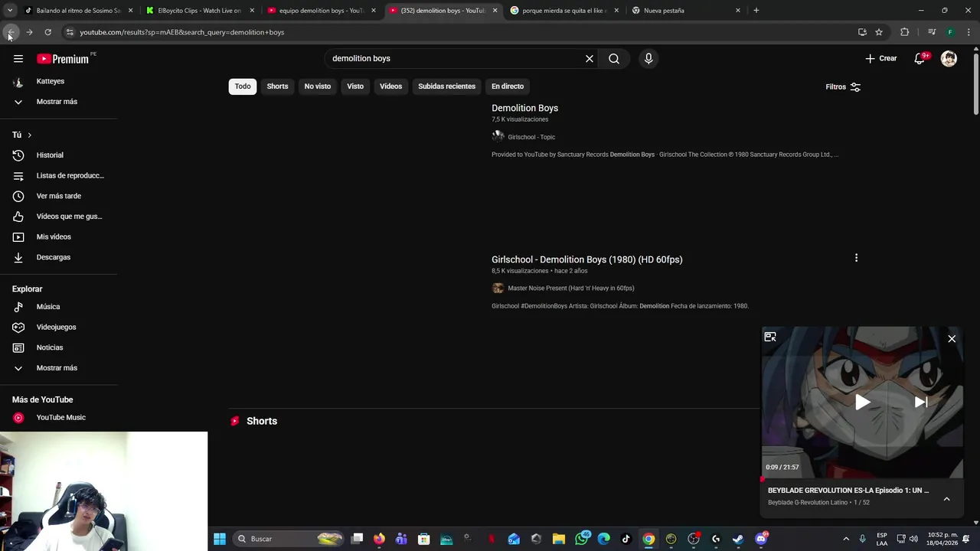Expand the miniplayer to full watch page
Viewport: 980px width, 551px height.
(x=770, y=337)
